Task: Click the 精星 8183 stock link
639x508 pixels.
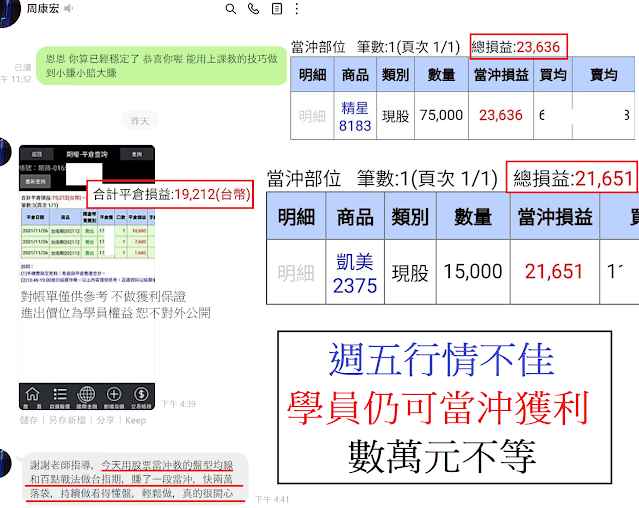Action: (355, 117)
